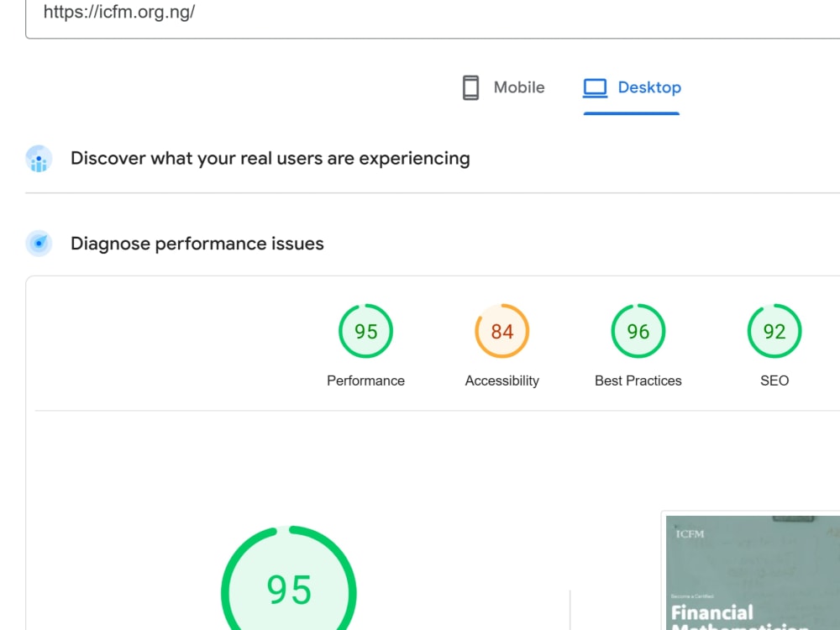The height and width of the screenshot is (630, 840).
Task: Switch to the Mobile tab
Action: pos(503,87)
